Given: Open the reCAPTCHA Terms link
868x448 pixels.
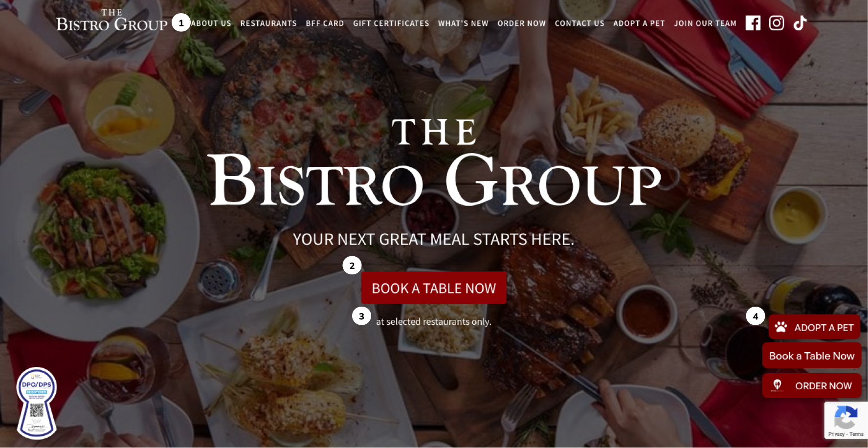Looking at the screenshot, I should (x=856, y=434).
